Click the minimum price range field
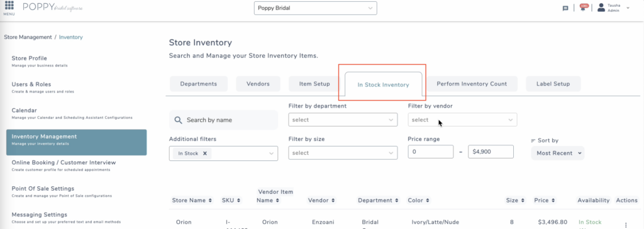 coord(431,152)
